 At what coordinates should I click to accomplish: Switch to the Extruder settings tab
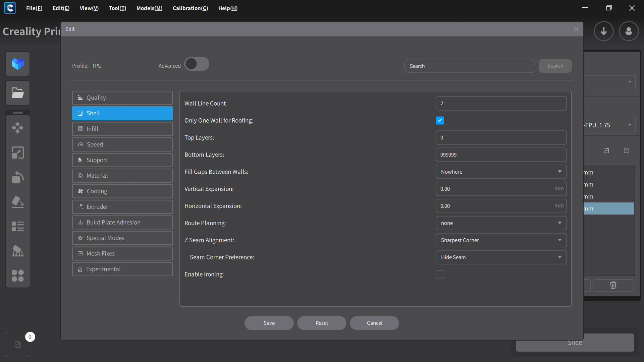pos(122,207)
